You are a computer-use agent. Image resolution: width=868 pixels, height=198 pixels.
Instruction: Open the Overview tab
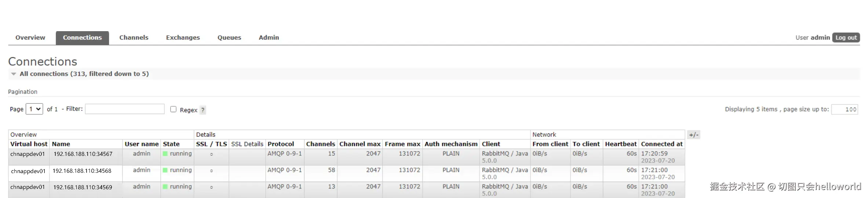30,37
